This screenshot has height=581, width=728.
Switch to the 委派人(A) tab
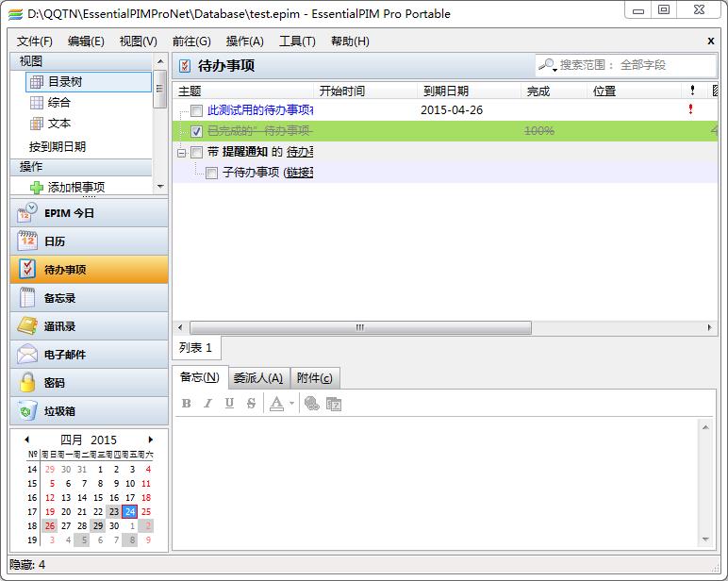[257, 378]
